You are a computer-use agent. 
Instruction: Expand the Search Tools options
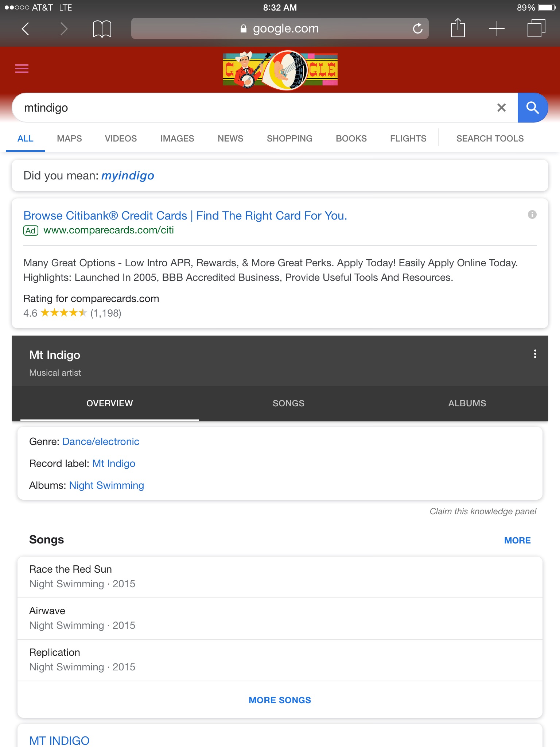click(x=490, y=139)
